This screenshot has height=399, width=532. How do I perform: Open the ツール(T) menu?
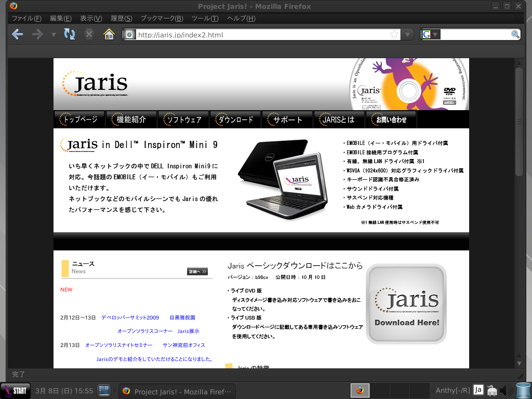pos(205,18)
